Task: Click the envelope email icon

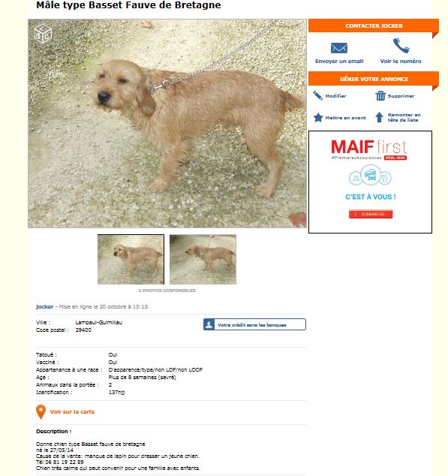Action: point(339,48)
